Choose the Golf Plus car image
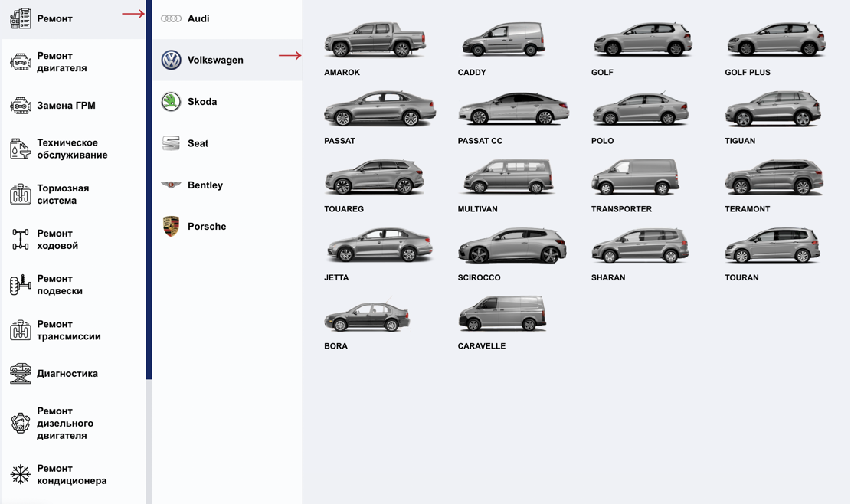 777,39
